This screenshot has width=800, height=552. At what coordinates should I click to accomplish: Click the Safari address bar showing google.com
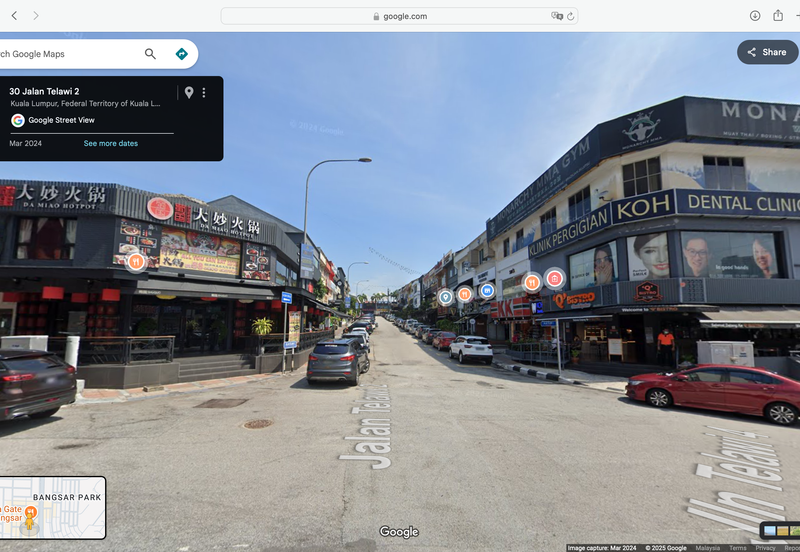(399, 16)
